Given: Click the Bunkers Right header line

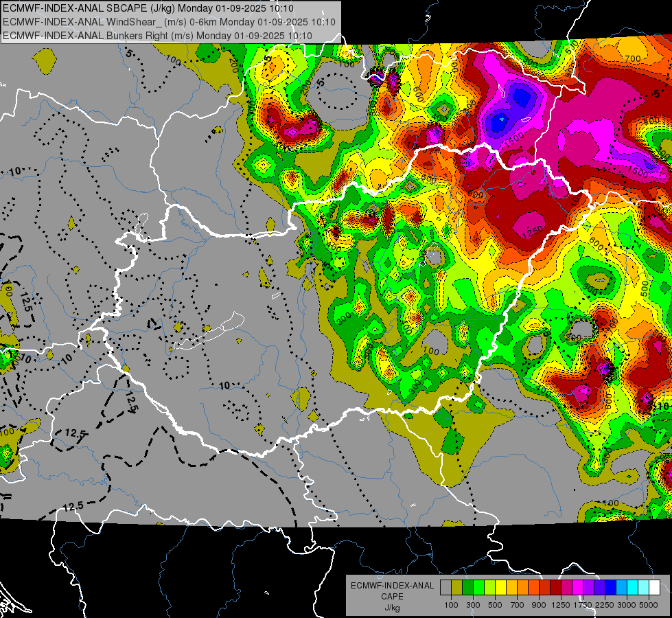Looking at the screenshot, I should pyautogui.click(x=157, y=36).
